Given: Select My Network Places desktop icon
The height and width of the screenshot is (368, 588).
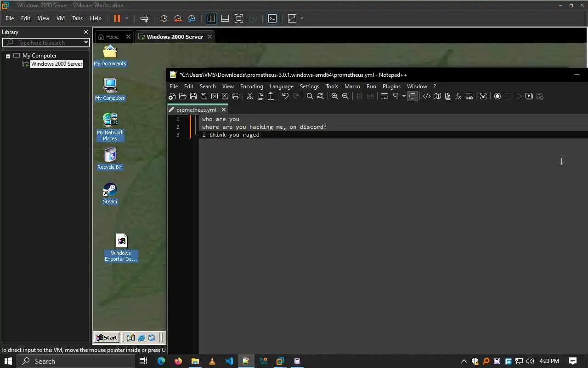Looking at the screenshot, I should click(x=110, y=127).
